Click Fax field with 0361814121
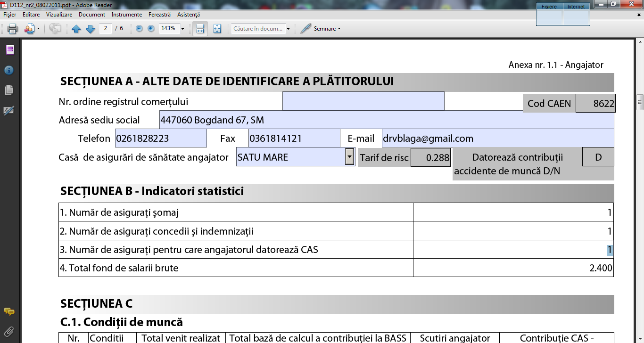644x343 pixels. point(294,138)
